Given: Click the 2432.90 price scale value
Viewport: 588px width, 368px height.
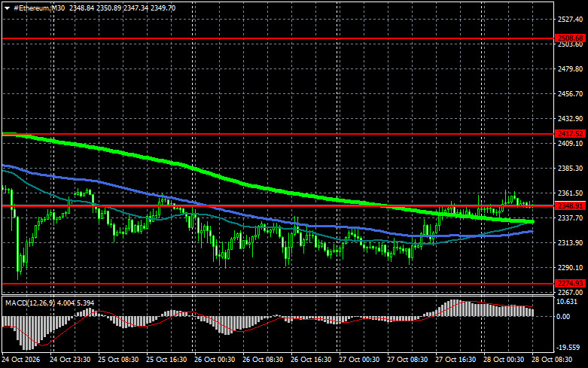Looking at the screenshot, I should 571,118.
